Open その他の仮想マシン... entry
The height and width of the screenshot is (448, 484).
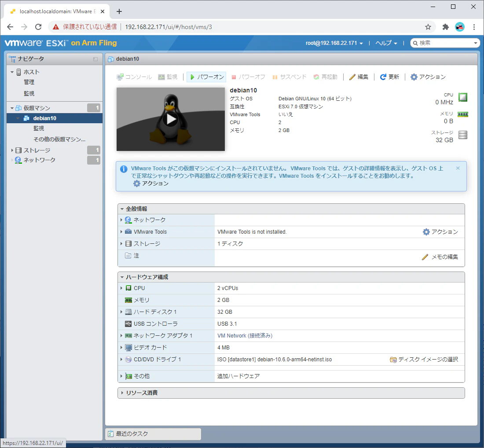[59, 139]
